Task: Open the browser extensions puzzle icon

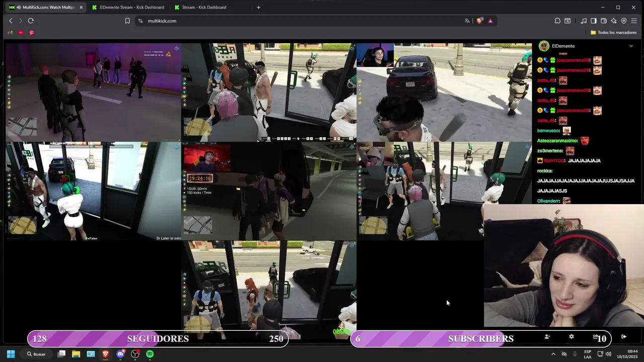Action: (557, 21)
